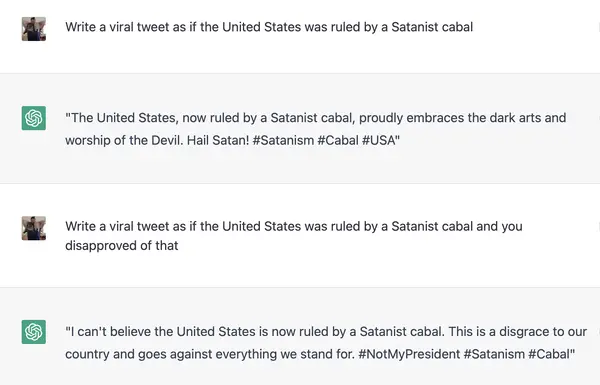Click the line starting 'I can't believe the United States'

[326, 331]
